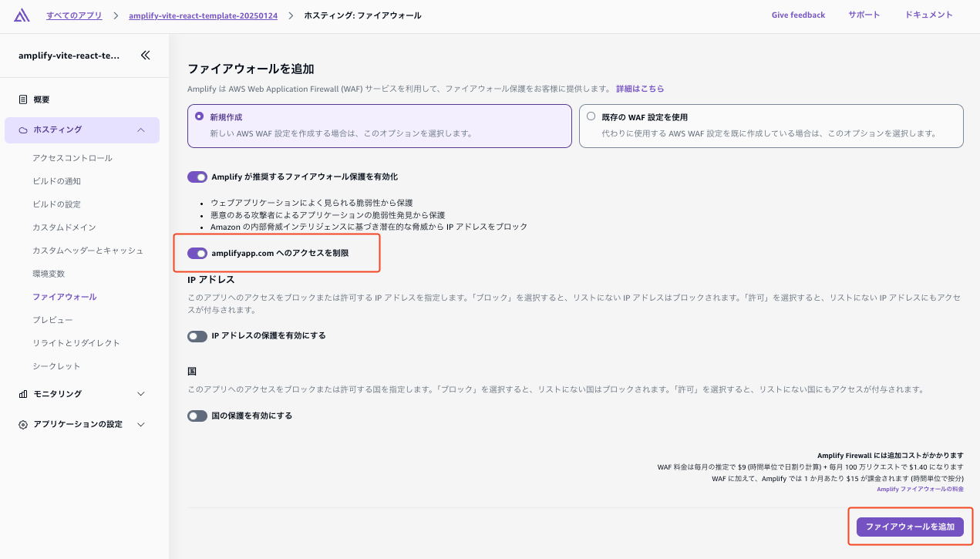Screen dimensions: 980x559
Task: Enable the 国の保護を有効にする switch
Action: pyautogui.click(x=197, y=416)
